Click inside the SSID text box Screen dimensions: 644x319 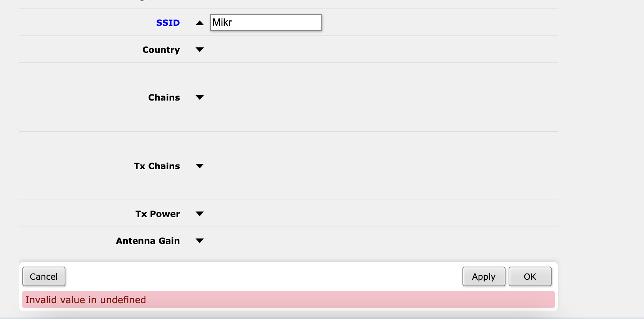point(266,22)
